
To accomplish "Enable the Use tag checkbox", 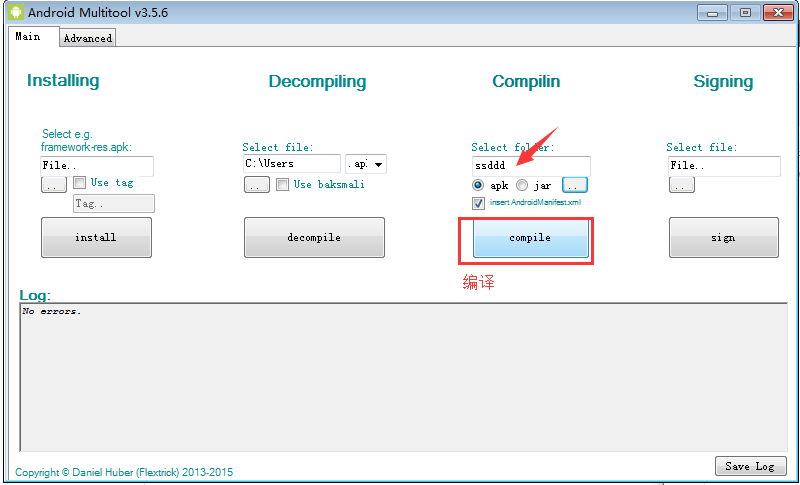I will [80, 183].
